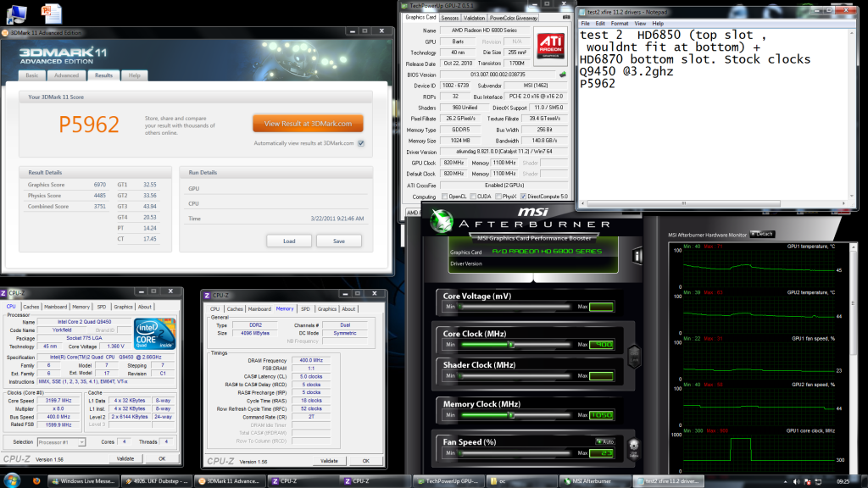Screen dimensions: 868x488
Task: Switch to the UKF Dubstep taskbar item
Action: 157,481
